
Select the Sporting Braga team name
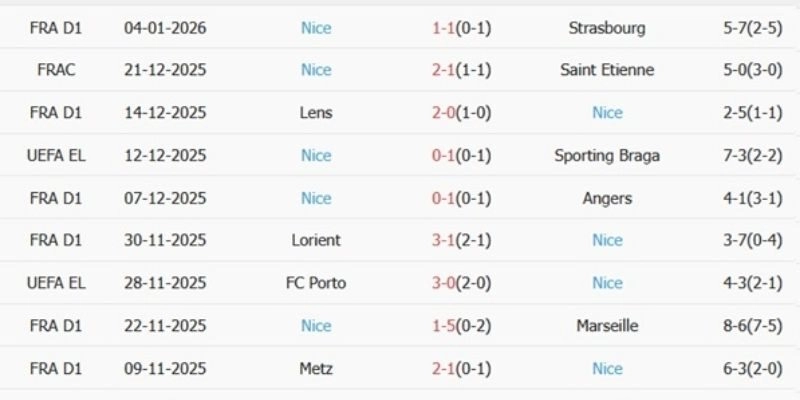[607, 156]
